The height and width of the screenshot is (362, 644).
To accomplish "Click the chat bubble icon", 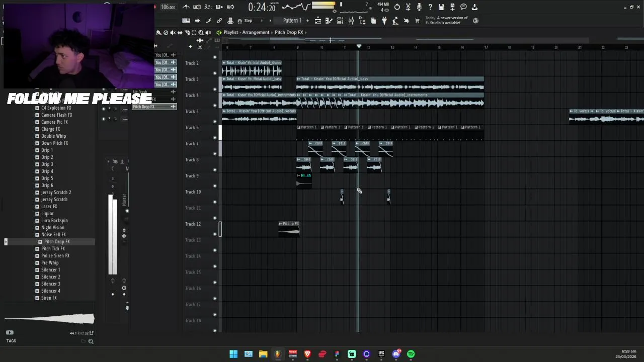I will pyautogui.click(x=463, y=7).
